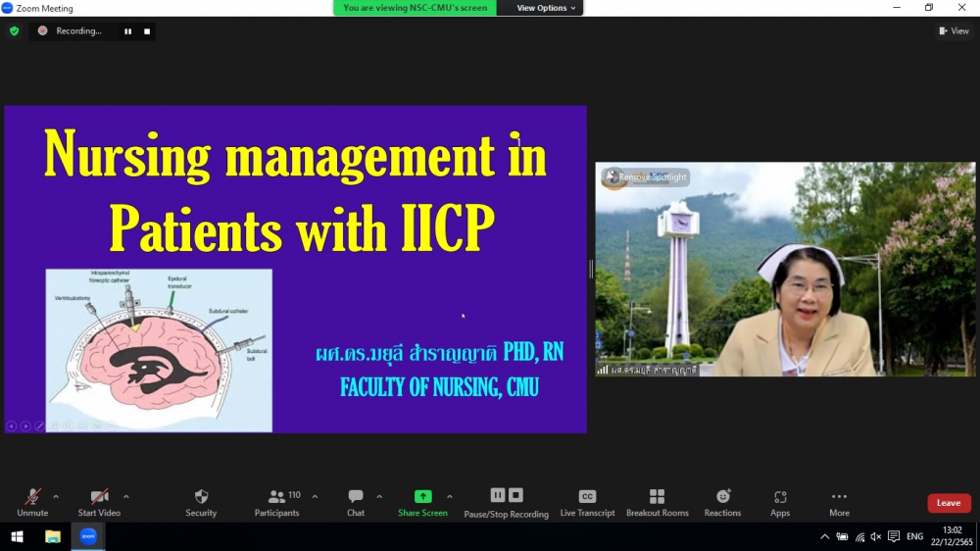Show Live Transcript captions
Viewport: 980px width, 551px height.
point(587,502)
